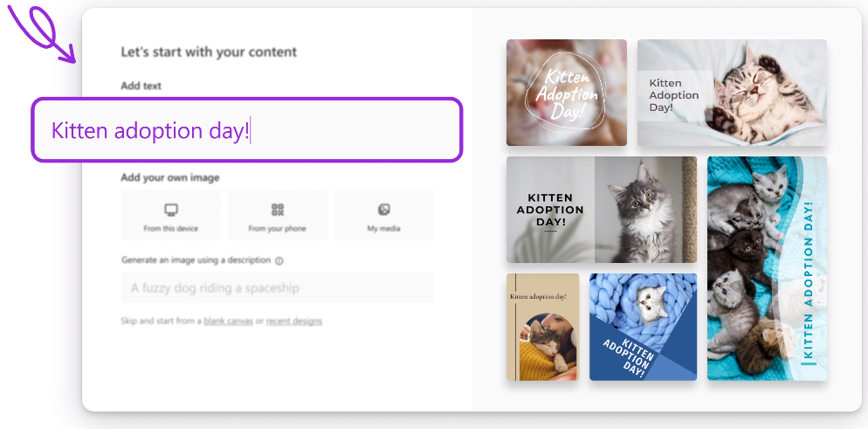Open the blank canvas link

228,321
